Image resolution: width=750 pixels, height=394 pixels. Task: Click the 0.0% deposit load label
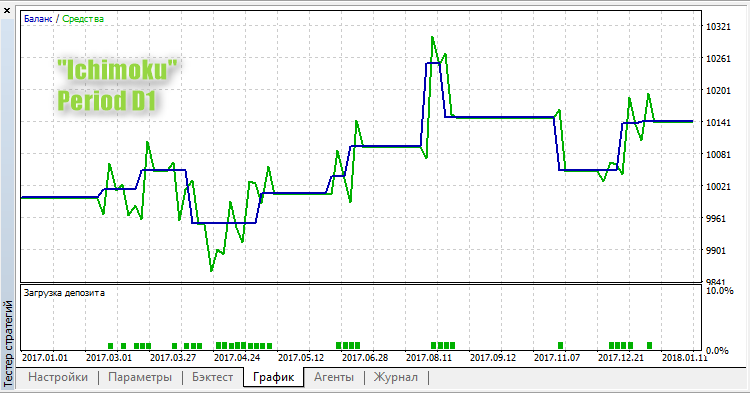pos(717,350)
